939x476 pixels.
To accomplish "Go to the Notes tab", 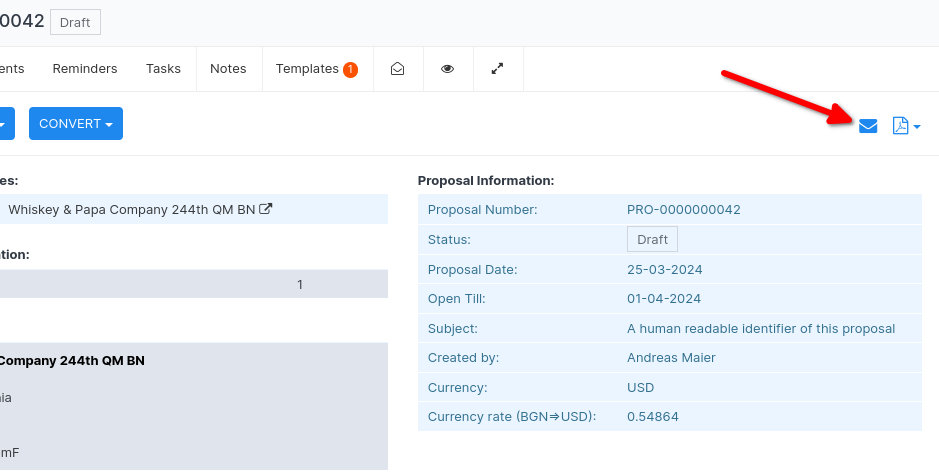I will (228, 69).
